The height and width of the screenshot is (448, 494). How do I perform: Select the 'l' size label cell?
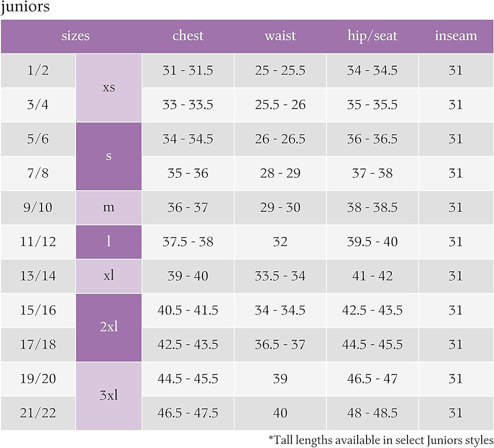coord(109,242)
